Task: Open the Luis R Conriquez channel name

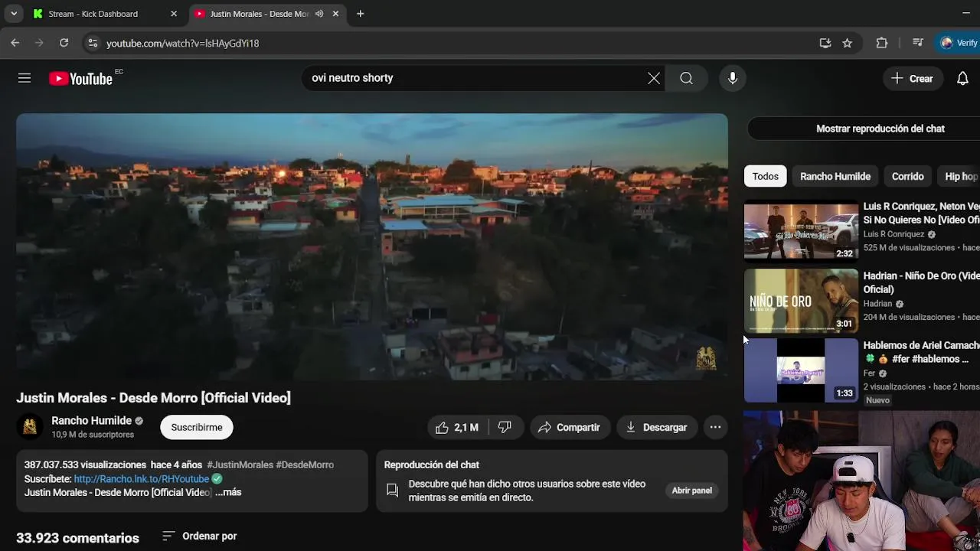Action: click(893, 234)
